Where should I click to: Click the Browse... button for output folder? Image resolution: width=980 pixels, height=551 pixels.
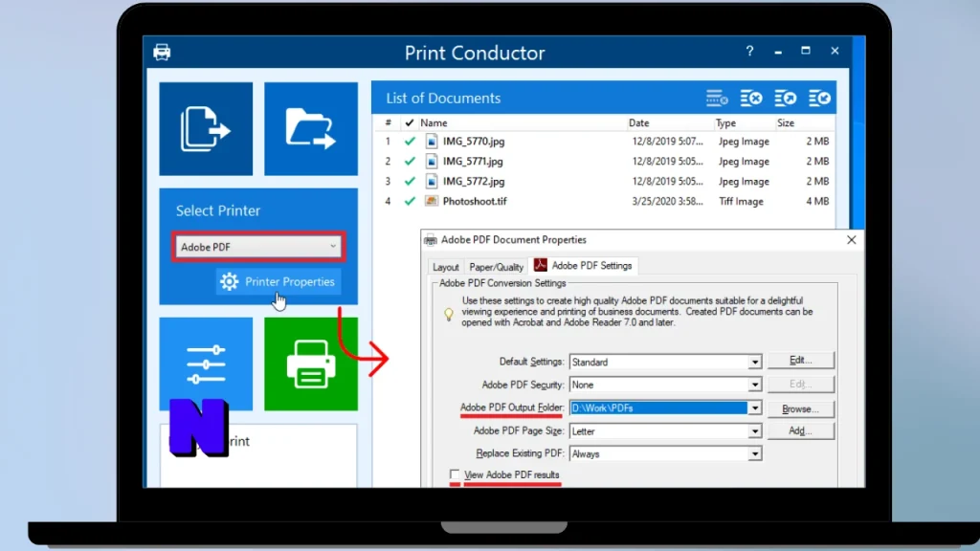[x=801, y=409]
